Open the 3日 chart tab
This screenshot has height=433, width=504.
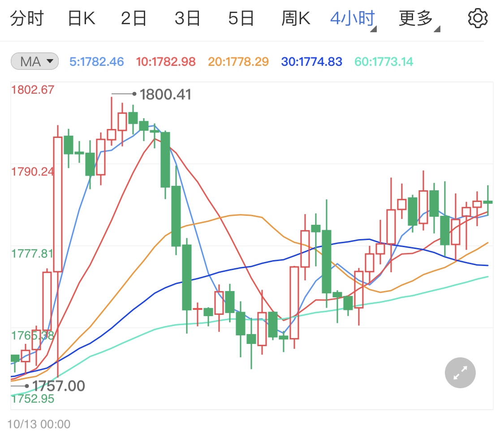click(x=187, y=18)
